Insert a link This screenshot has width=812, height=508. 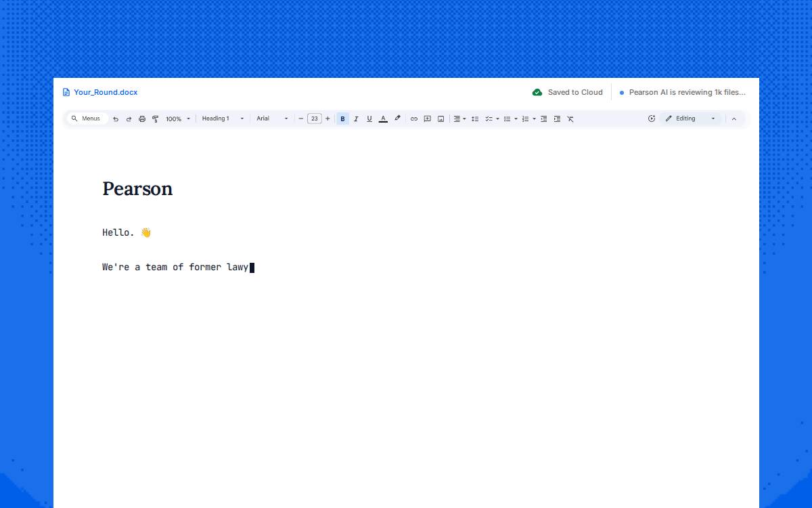point(414,119)
